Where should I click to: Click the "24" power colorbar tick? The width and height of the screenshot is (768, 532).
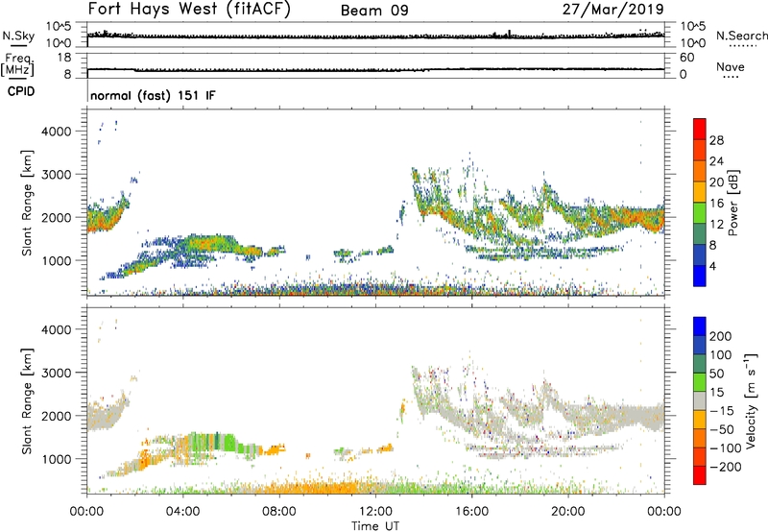716,161
